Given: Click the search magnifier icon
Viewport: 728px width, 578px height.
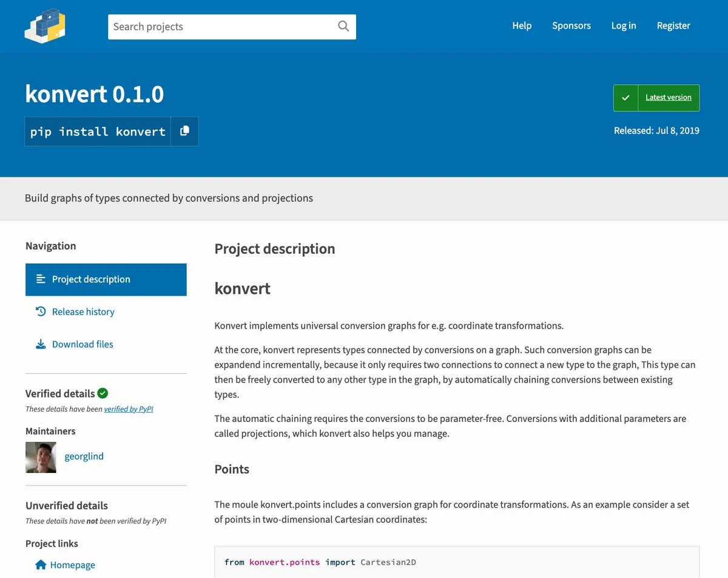Looking at the screenshot, I should point(343,26).
